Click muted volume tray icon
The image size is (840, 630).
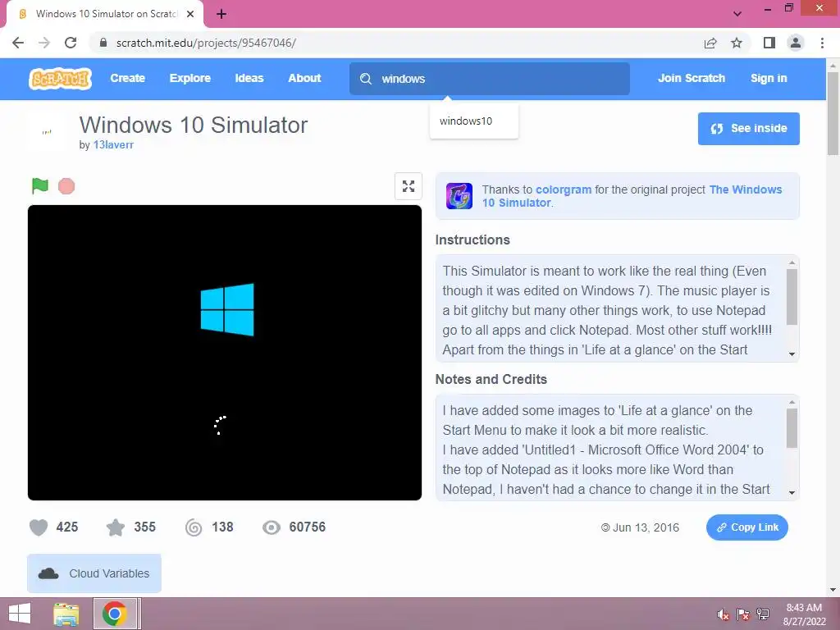click(x=723, y=614)
